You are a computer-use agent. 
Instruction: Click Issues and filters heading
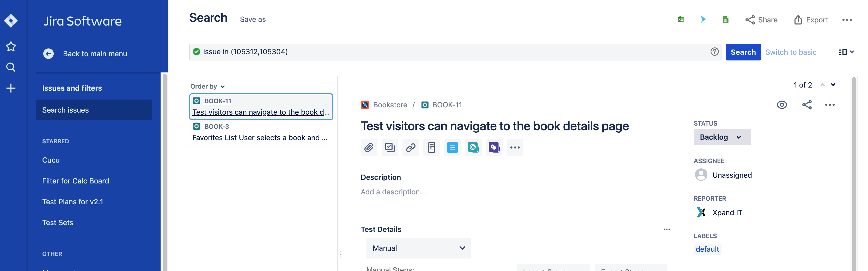[x=72, y=88]
